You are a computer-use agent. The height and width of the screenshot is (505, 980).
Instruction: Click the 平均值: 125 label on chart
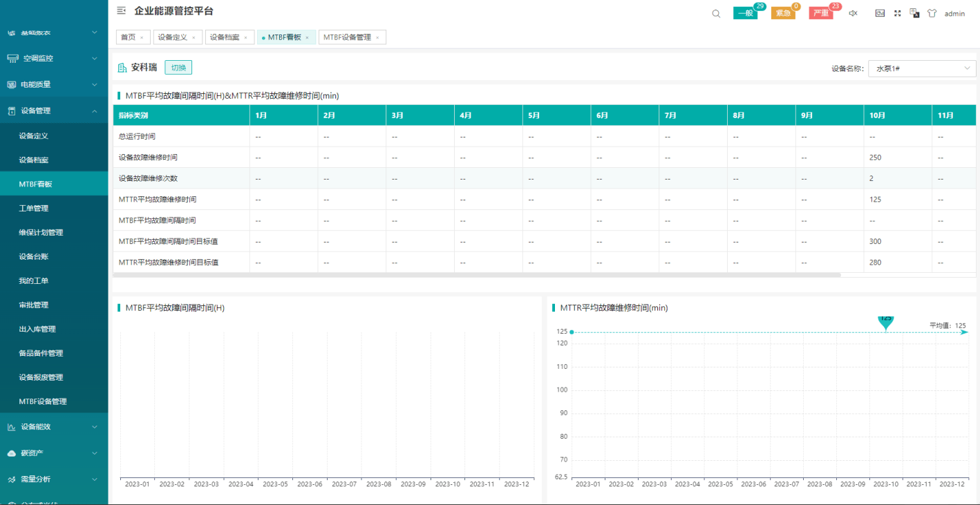click(x=948, y=325)
